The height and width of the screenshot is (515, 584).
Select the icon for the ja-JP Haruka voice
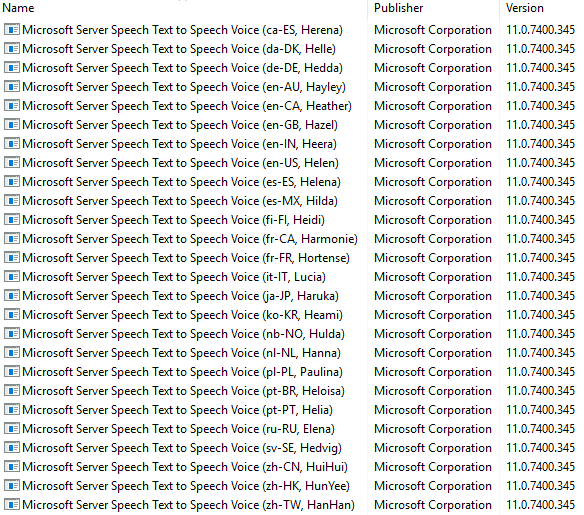12,295
